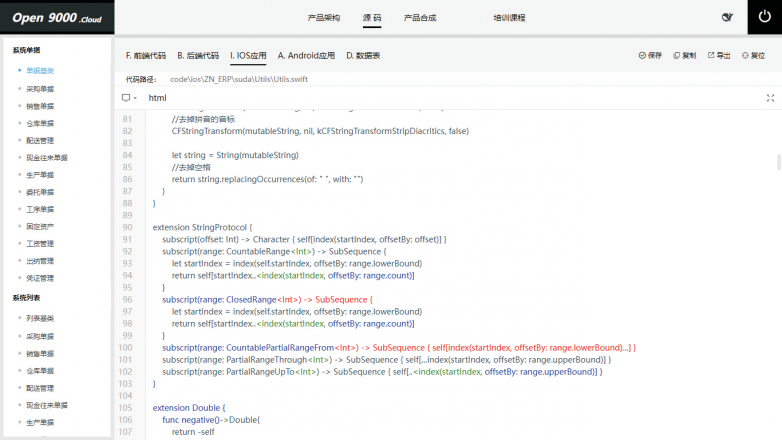Click the WeChat icon in top bar
The width and height of the screenshot is (782, 440).
[x=727, y=17]
